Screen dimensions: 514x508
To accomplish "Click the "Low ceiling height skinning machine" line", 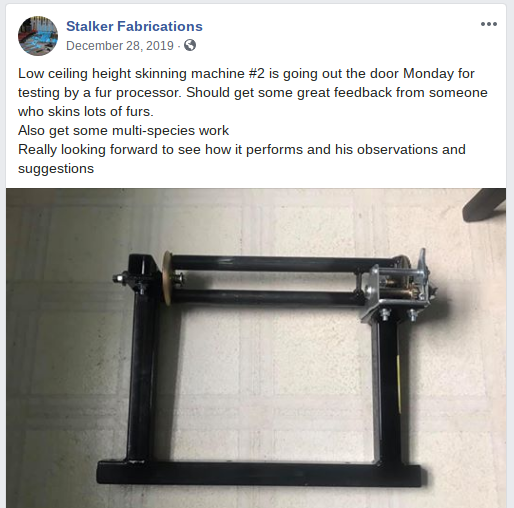I will [x=246, y=74].
